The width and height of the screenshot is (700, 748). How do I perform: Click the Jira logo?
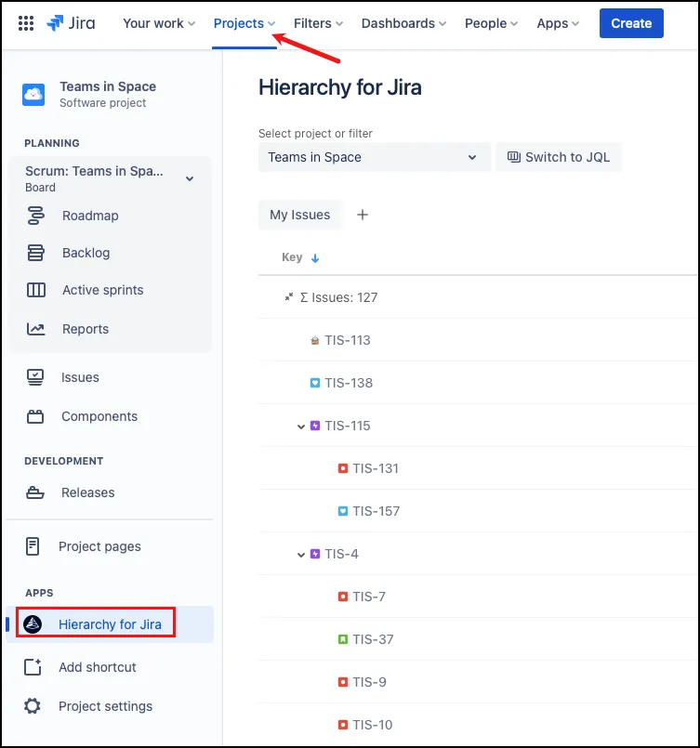pyautogui.click(x=71, y=23)
